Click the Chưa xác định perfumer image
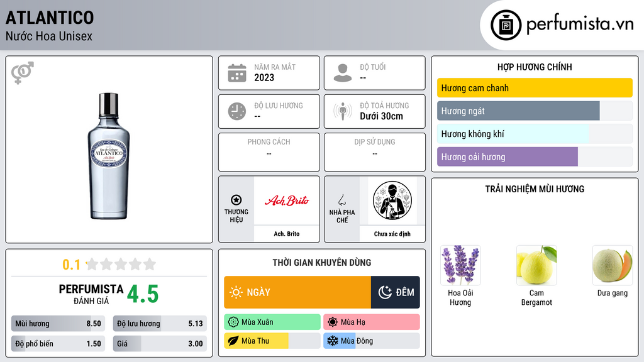This screenshot has height=362, width=644. click(392, 200)
